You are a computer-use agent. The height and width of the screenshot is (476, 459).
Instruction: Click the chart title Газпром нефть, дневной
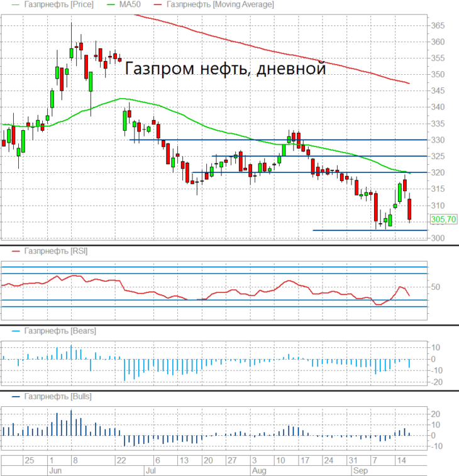pyautogui.click(x=225, y=68)
